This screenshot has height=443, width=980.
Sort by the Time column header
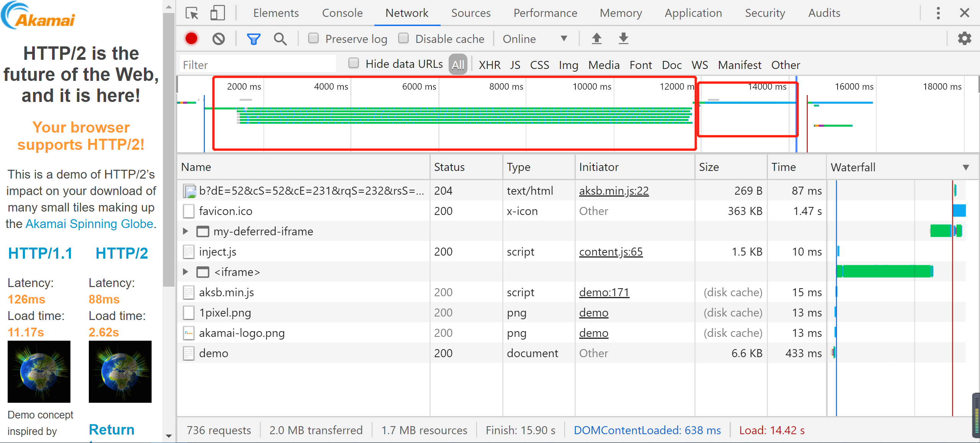point(797,167)
